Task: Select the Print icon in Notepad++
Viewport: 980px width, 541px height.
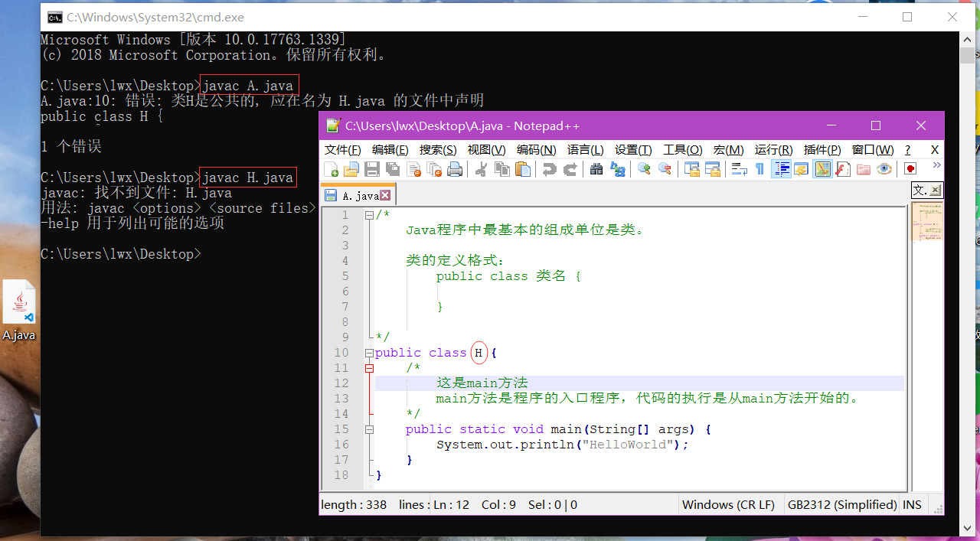Action: tap(456, 170)
